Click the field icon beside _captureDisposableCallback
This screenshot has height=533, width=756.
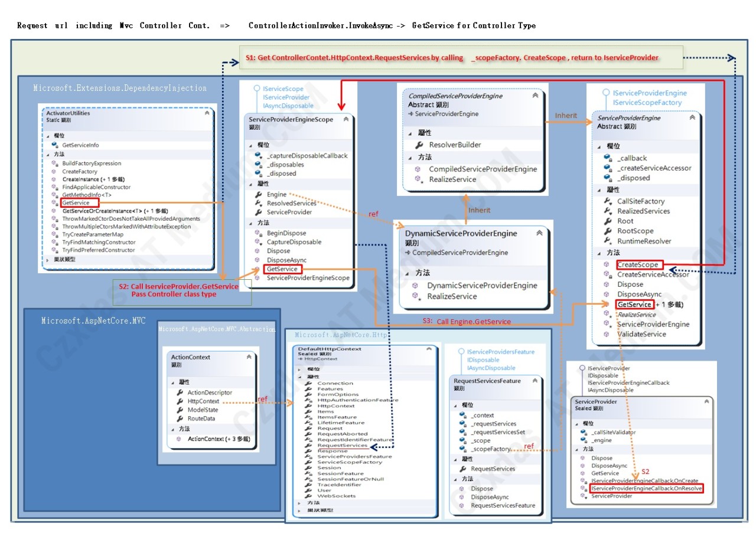point(258,156)
